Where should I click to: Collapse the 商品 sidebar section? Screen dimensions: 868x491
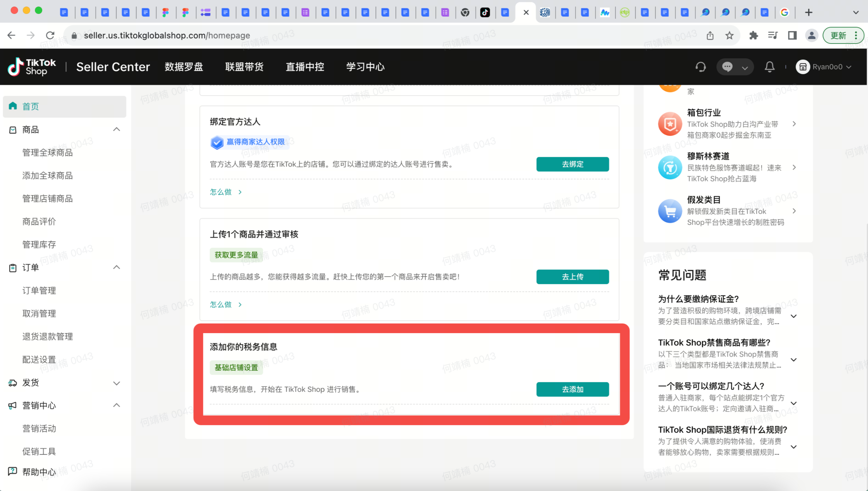tap(117, 130)
